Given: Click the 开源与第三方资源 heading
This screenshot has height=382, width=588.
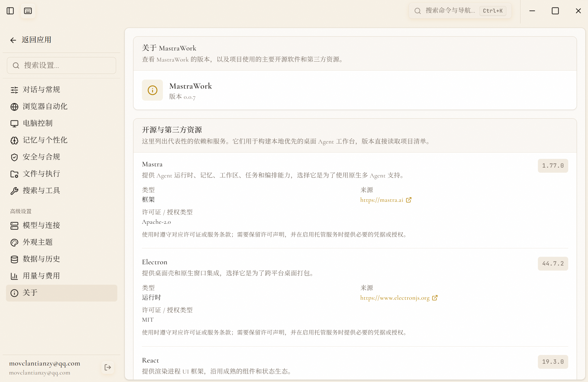Looking at the screenshot, I should click(x=172, y=130).
